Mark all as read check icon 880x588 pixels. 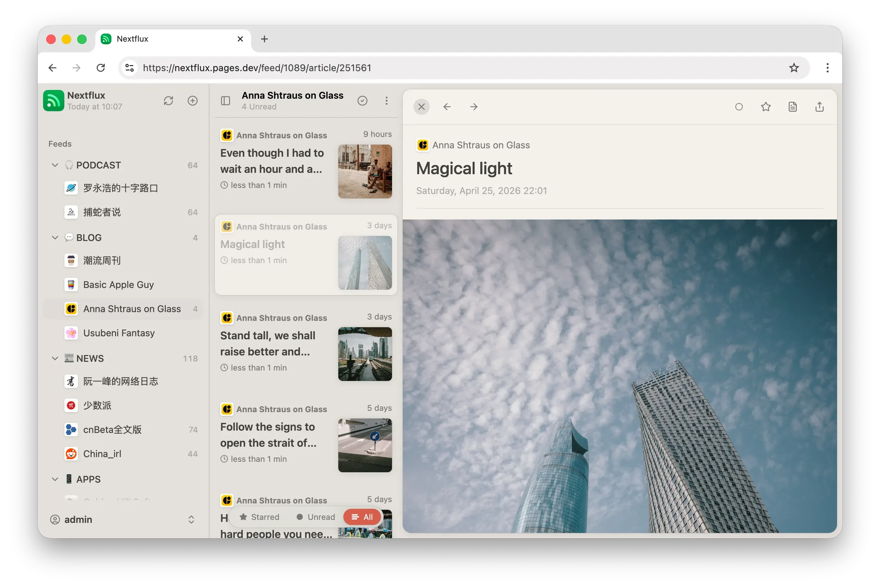(362, 100)
